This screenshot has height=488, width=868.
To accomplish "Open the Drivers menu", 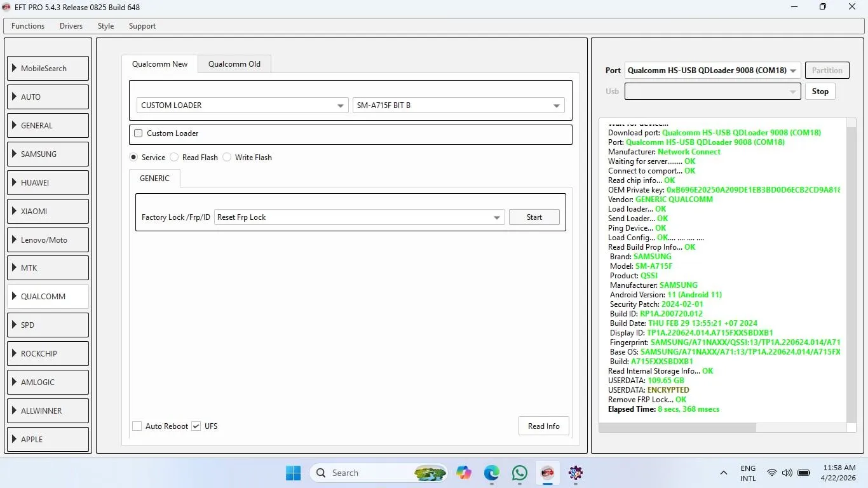I will [71, 26].
